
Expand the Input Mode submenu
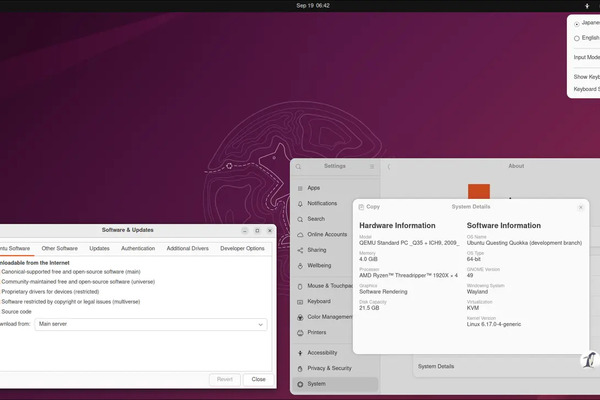point(587,57)
